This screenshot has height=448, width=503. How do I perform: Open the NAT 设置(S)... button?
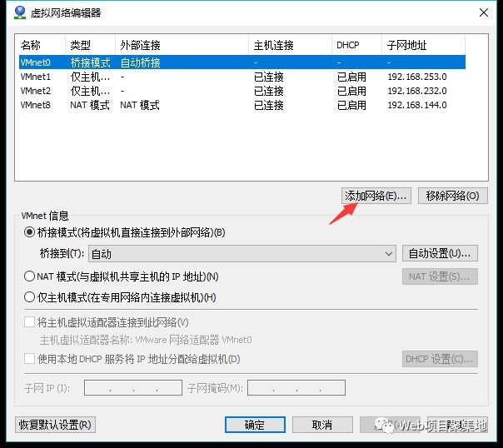[x=440, y=276]
